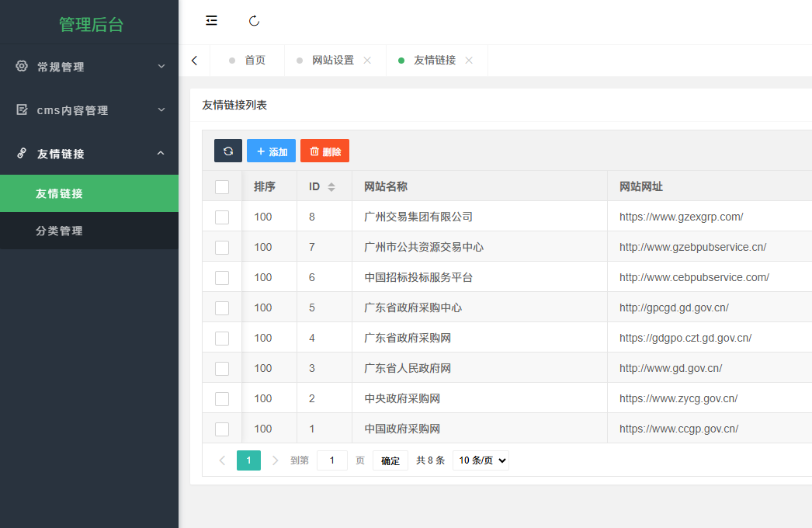Click URL http://gpcgd.gd.gov.cn/

coord(675,307)
